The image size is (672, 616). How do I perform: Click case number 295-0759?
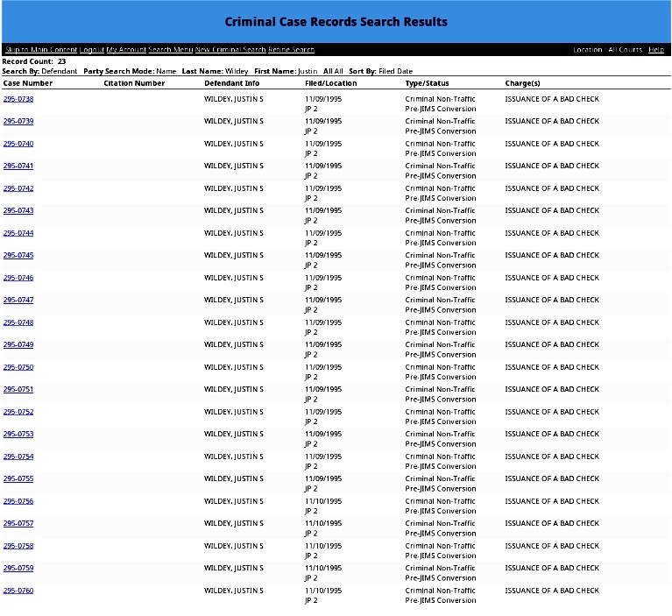pyautogui.click(x=18, y=568)
